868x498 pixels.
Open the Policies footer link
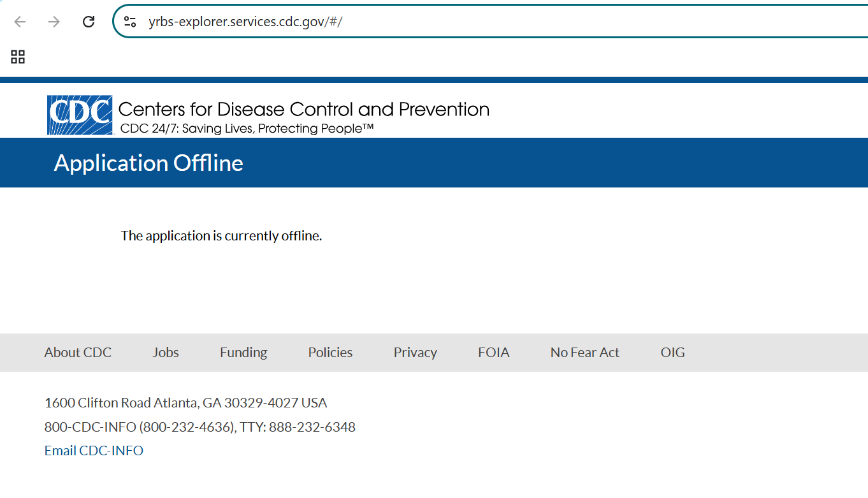(330, 353)
